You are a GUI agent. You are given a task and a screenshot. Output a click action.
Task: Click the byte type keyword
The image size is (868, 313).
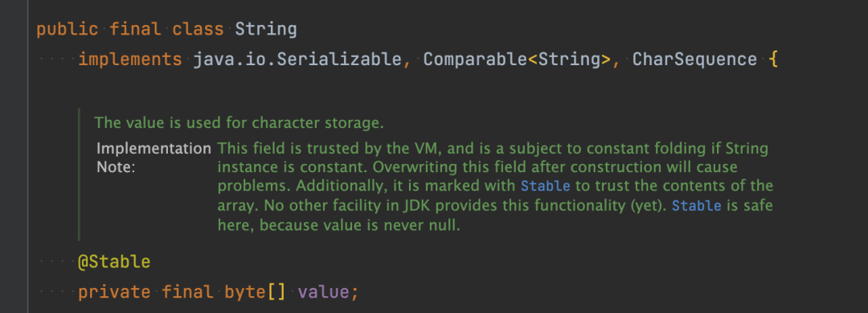245,292
